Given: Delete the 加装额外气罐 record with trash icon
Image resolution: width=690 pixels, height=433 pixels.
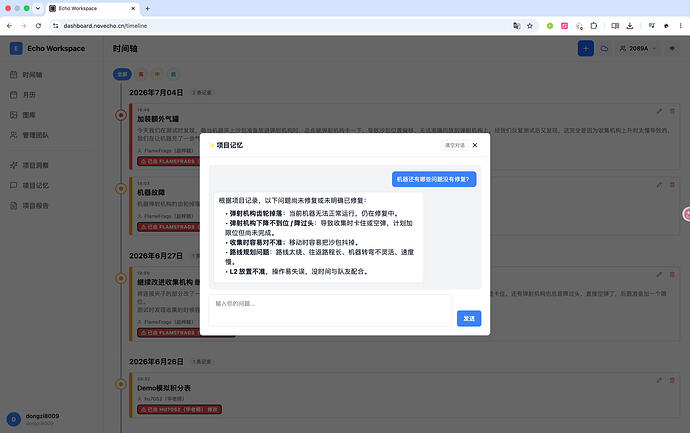Looking at the screenshot, I should pos(672,111).
